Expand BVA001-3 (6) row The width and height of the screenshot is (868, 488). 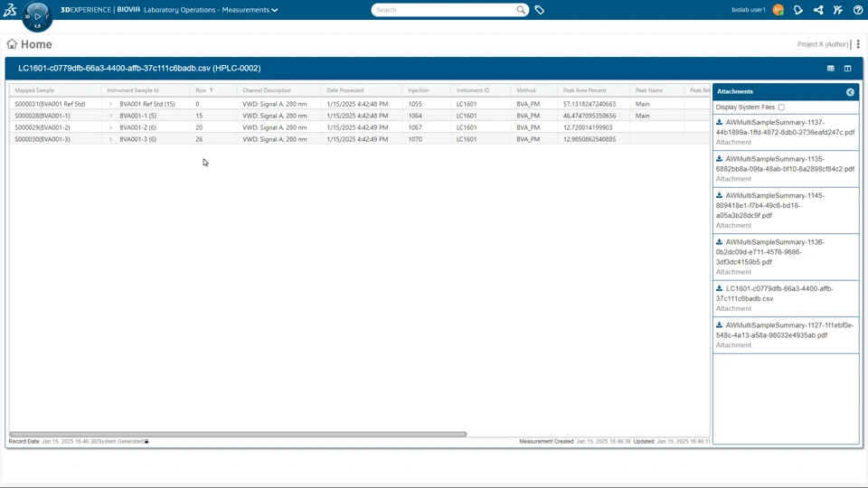tap(110, 139)
